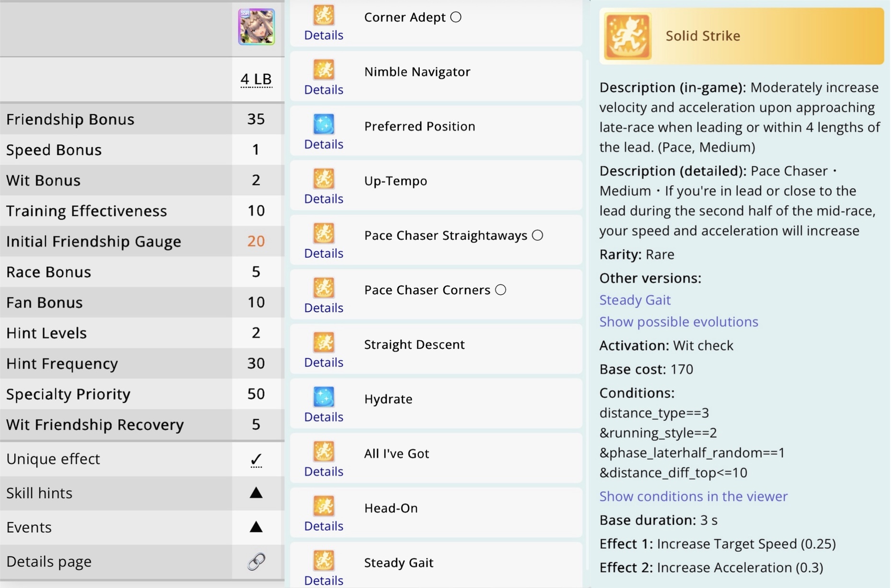The image size is (895, 588).
Task: Click the Head-On skill icon
Action: point(324,506)
